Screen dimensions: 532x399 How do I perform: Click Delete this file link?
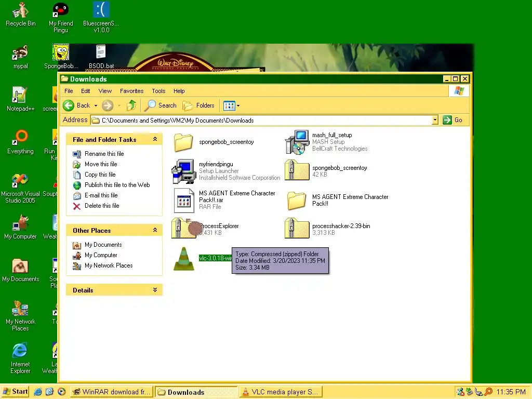tap(102, 206)
